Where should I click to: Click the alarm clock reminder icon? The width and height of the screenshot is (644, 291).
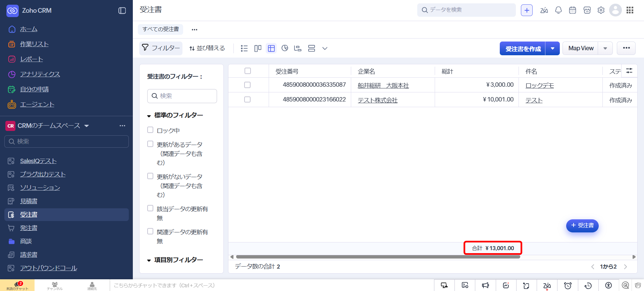point(568,285)
